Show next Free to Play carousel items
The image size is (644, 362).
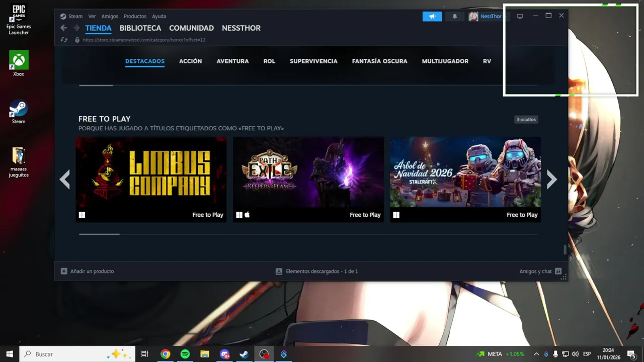[552, 179]
